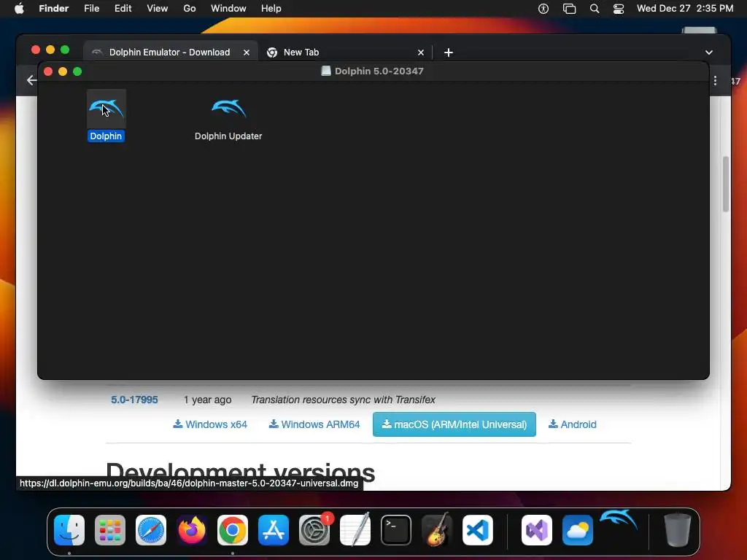Select the Dolphin Updater app icon
This screenshot has height=560, width=747.
pyautogui.click(x=228, y=109)
